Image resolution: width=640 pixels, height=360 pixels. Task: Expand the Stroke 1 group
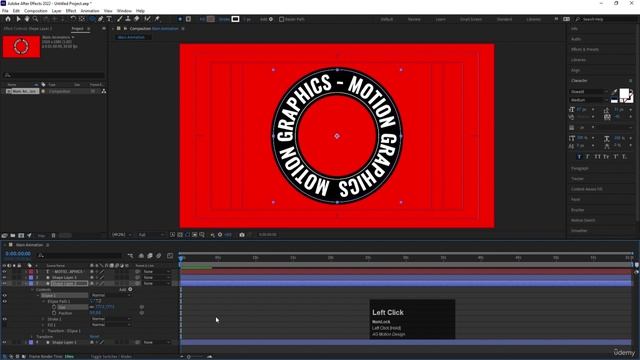click(43, 319)
